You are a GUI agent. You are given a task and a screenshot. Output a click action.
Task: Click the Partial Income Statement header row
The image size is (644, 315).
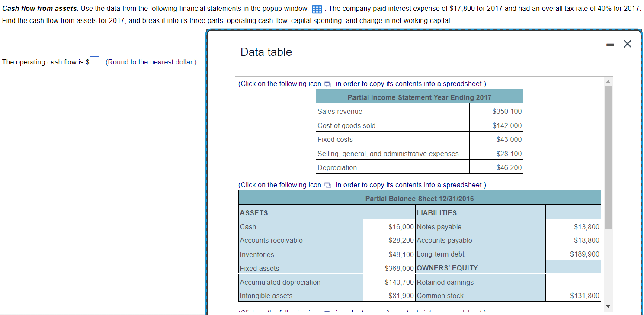(420, 96)
